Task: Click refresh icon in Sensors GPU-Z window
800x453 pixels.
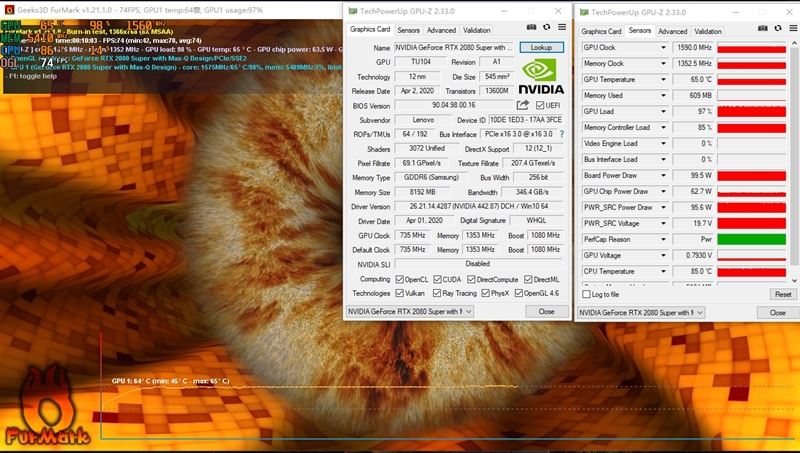Action: pyautogui.click(x=778, y=29)
